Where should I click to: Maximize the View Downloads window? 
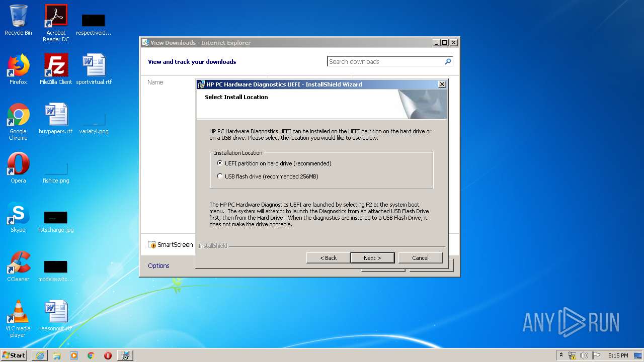tap(445, 43)
